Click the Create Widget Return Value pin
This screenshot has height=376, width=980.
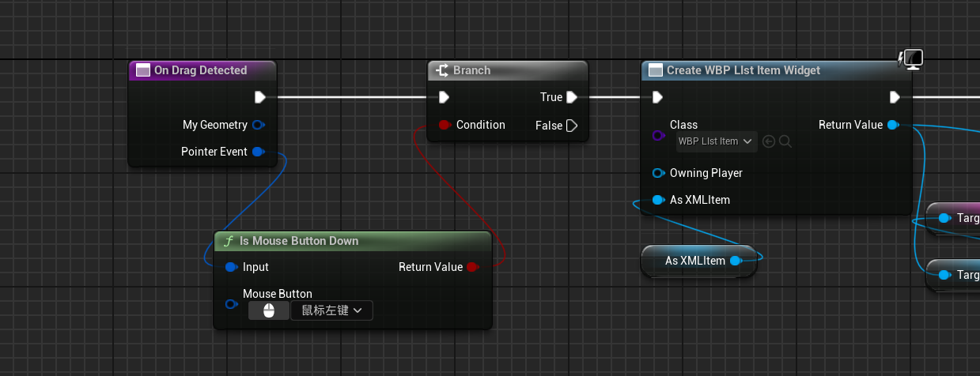(893, 125)
